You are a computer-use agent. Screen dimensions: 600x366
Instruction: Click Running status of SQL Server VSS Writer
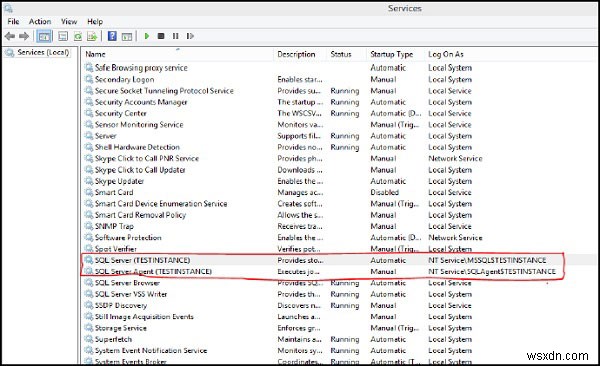point(345,294)
